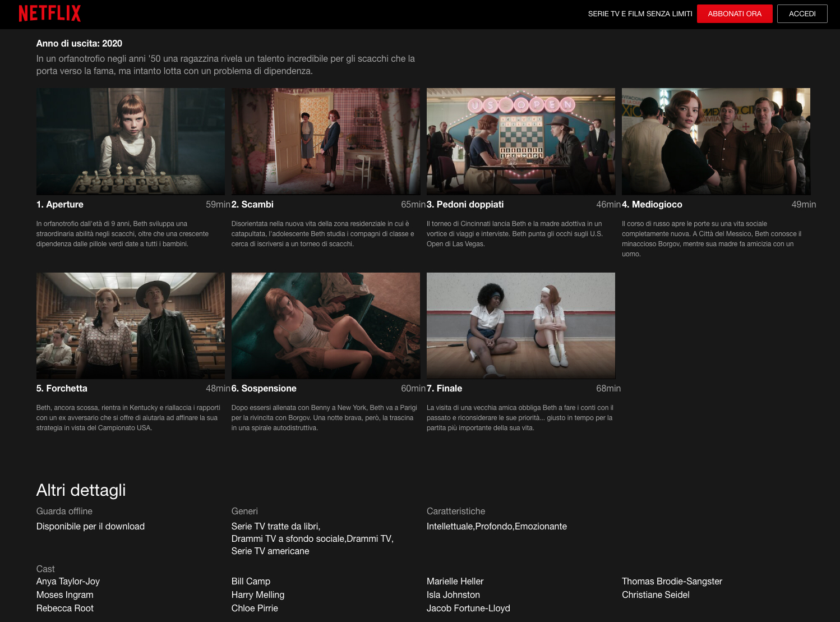The width and height of the screenshot is (840, 622).
Task: Click the '48min' duration of Forchetta
Action: (x=218, y=389)
